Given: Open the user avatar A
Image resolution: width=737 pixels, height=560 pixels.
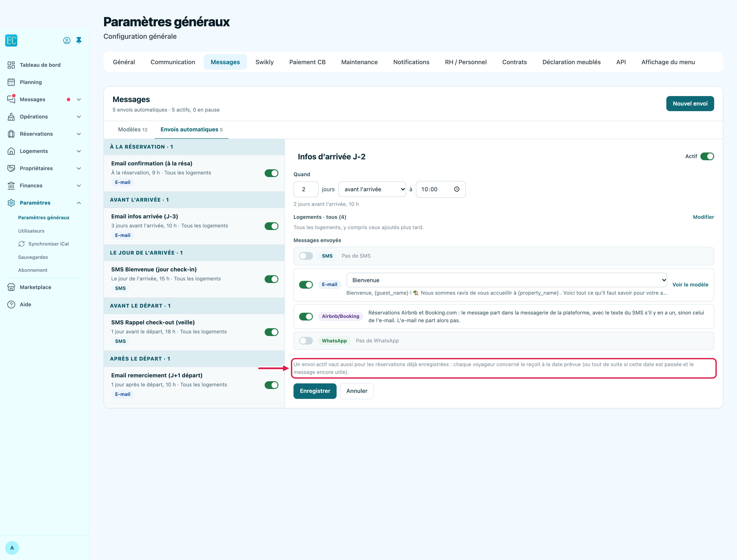Looking at the screenshot, I should [12, 548].
